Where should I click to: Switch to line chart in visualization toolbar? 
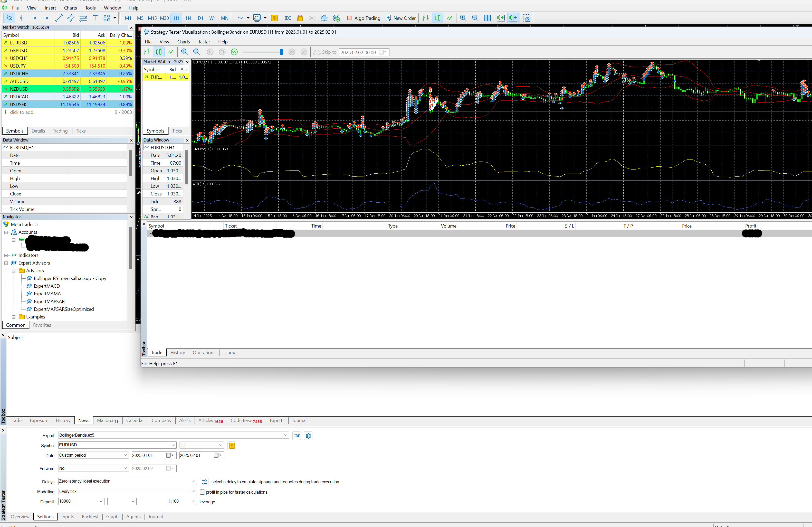pos(171,52)
